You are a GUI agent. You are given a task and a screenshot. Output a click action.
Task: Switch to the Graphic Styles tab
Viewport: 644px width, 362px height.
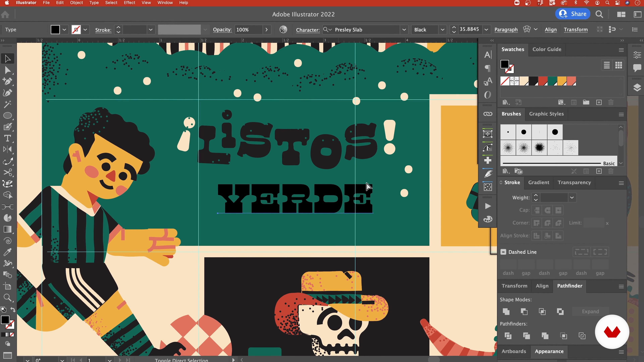point(546,114)
